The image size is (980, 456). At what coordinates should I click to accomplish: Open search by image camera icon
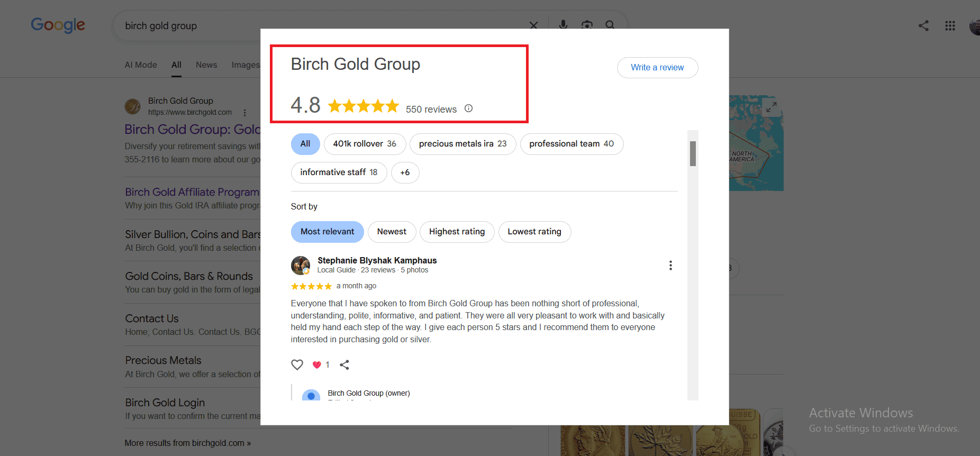click(587, 24)
